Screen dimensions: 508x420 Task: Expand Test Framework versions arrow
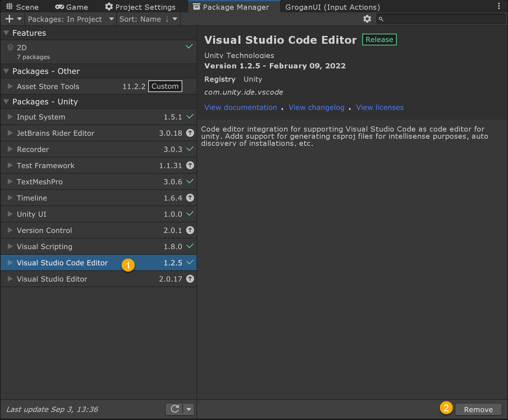tap(10, 165)
